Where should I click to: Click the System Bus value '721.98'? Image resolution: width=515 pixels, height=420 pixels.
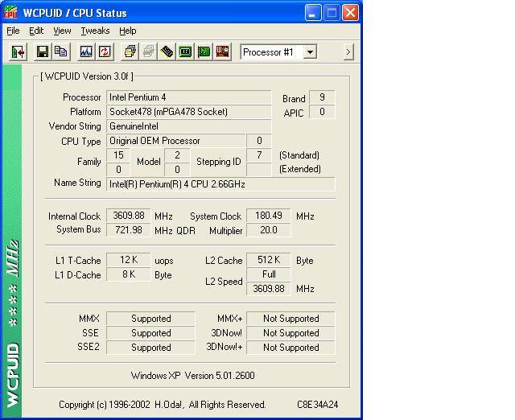tap(129, 230)
